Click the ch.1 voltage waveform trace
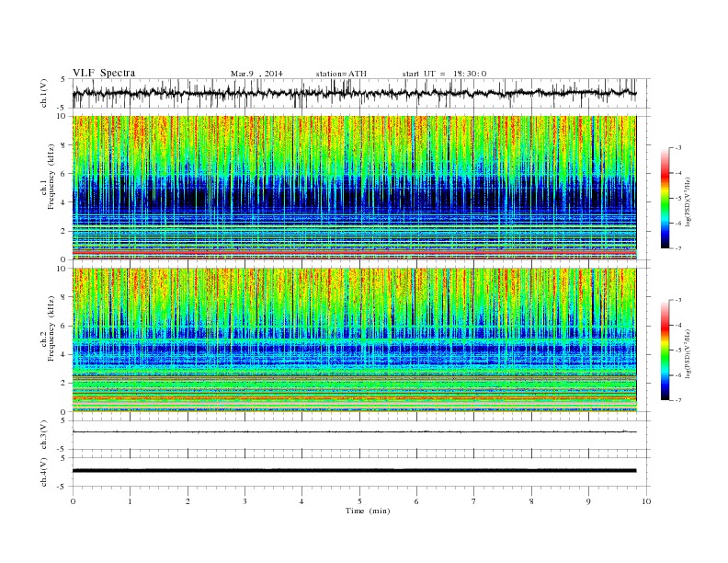 pyautogui.click(x=354, y=93)
